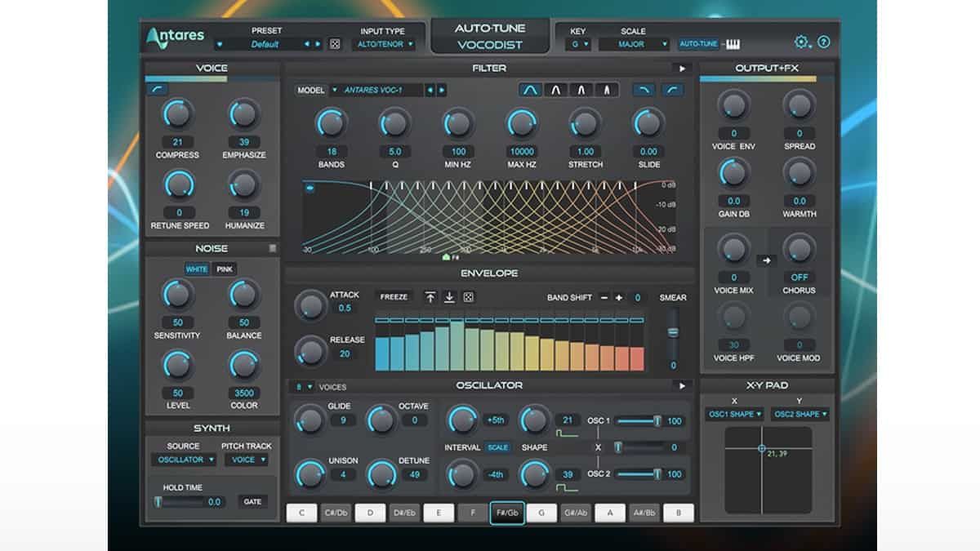This screenshot has width=980, height=551.
Task: Select the G note key
Action: tap(541, 513)
